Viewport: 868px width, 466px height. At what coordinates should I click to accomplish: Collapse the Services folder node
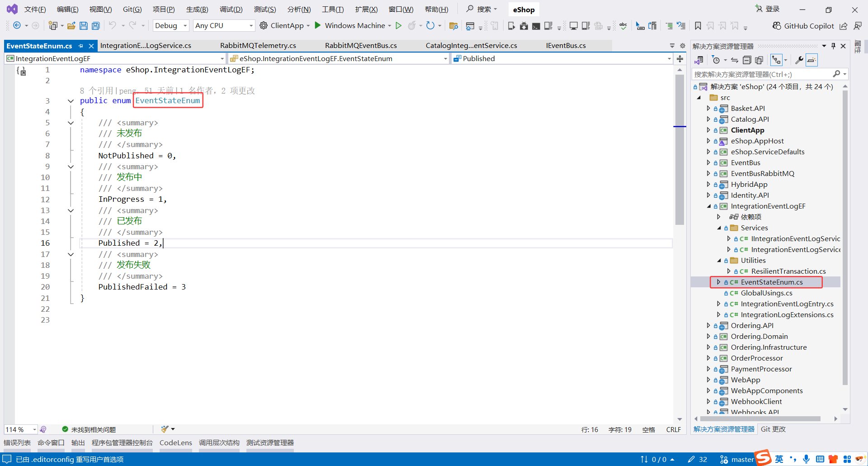click(719, 228)
